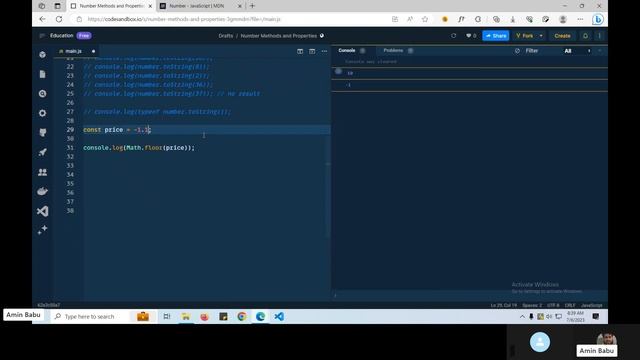Click the browser back arrow
The width and height of the screenshot is (640, 360).
pyautogui.click(x=42, y=19)
